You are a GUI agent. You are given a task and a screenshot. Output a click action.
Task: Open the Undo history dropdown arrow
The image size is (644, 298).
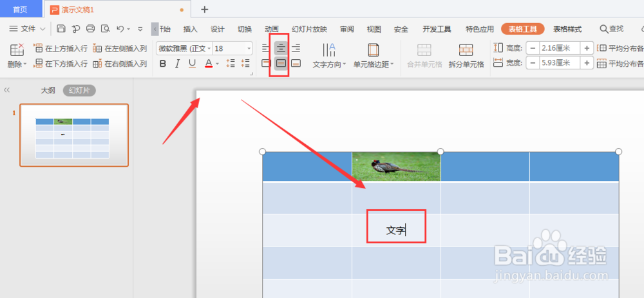pyautogui.click(x=129, y=29)
